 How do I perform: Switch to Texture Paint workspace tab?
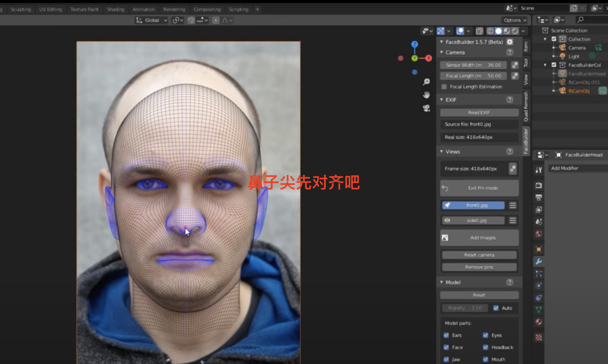tap(84, 9)
